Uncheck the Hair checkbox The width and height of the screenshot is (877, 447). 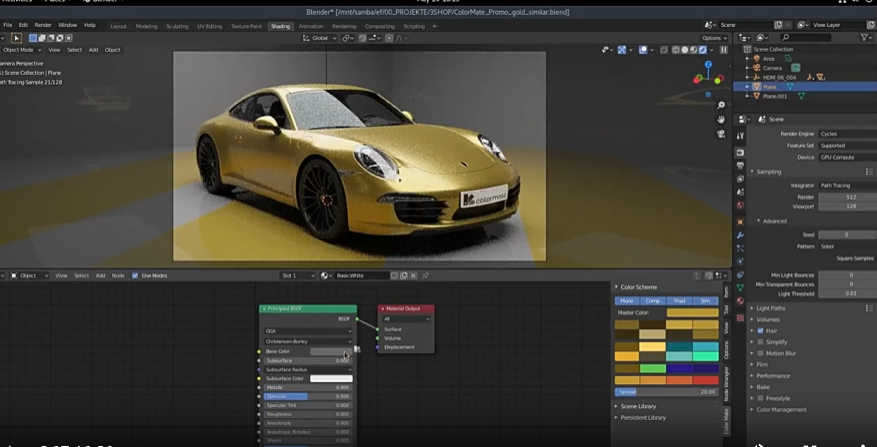coord(761,330)
